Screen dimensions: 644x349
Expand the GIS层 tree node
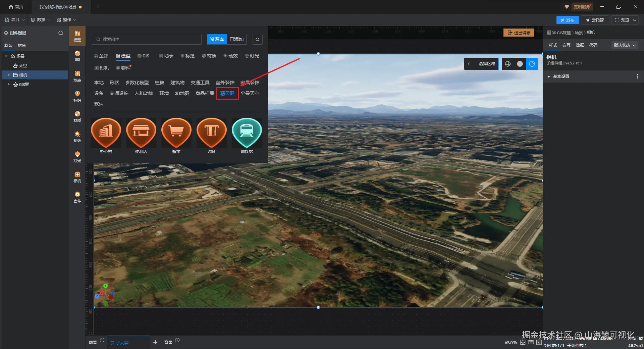[9, 84]
